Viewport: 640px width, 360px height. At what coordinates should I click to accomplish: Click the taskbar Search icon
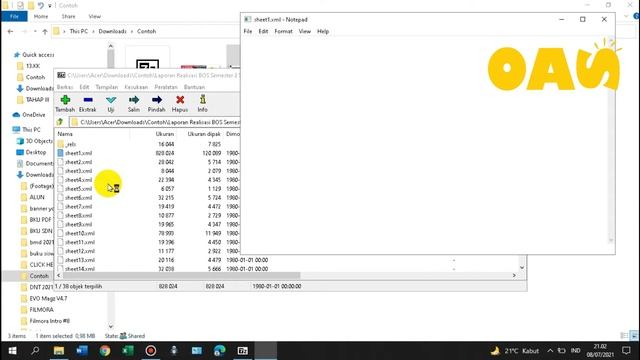(35, 351)
